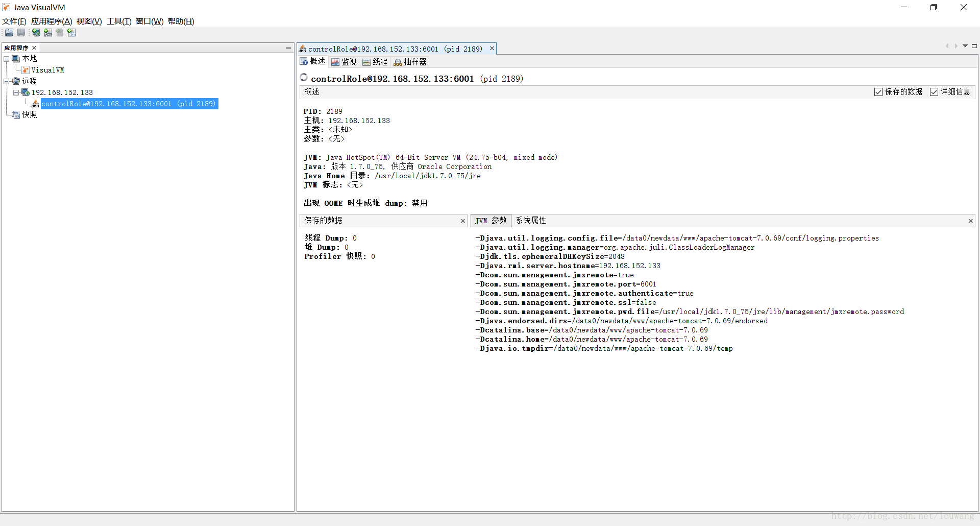Collapse the 192.168.152.133 host node
Viewport: 980px width, 526px height.
16,92
